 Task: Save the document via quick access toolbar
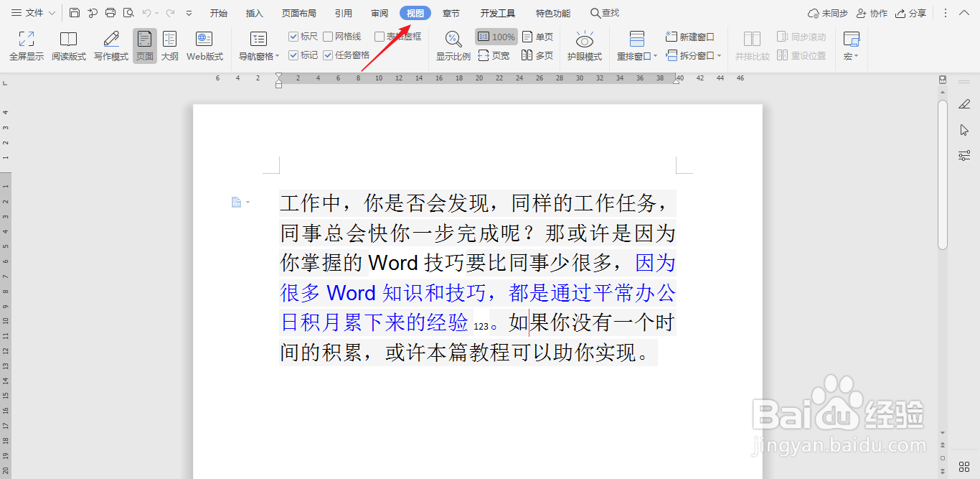[75, 12]
